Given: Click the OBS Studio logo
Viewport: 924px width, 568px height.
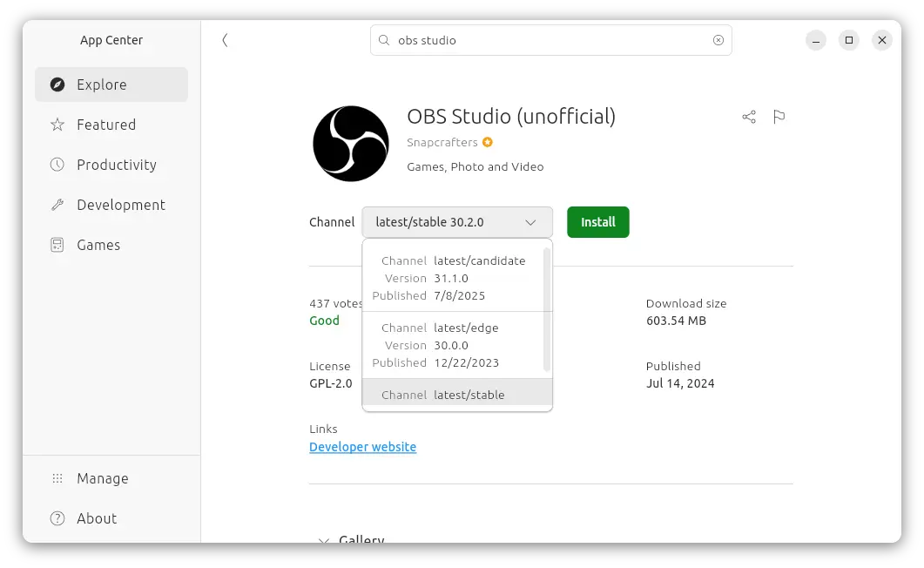Looking at the screenshot, I should (x=351, y=144).
